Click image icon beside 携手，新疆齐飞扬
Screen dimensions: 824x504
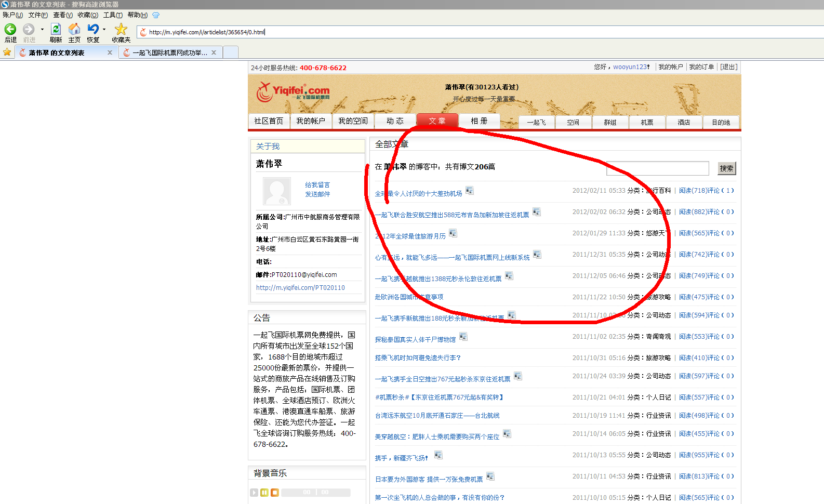(x=438, y=455)
